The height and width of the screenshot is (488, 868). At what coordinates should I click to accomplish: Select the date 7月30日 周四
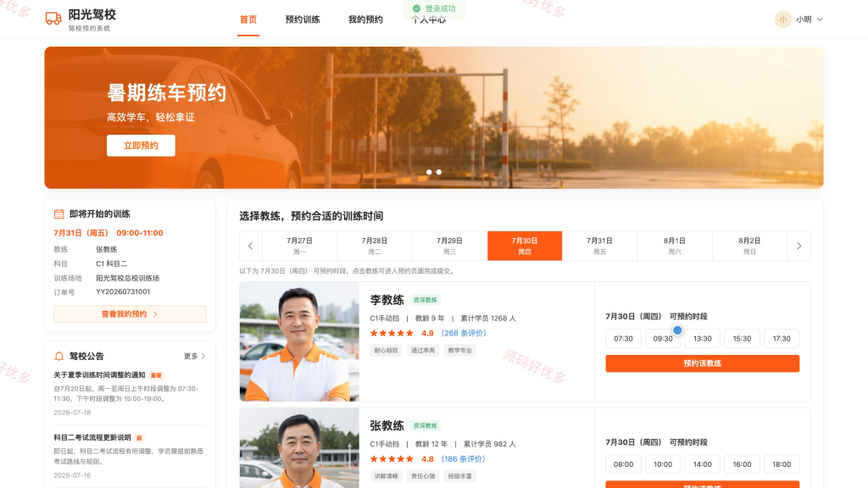pyautogui.click(x=525, y=246)
